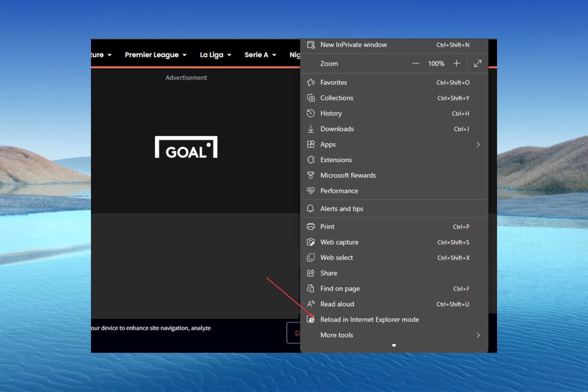Screen dimensions: 588x392
Task: Open the La Liga dropdown
Action: [x=215, y=55]
